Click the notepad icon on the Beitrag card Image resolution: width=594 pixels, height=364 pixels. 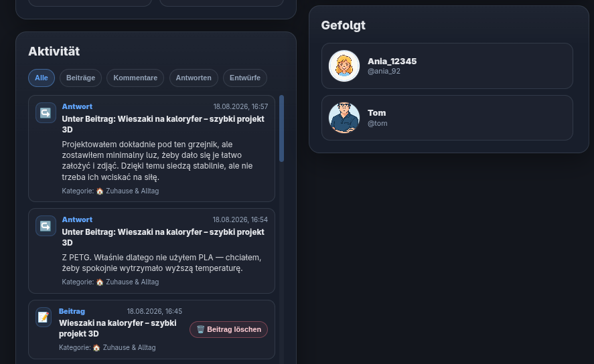pos(44,317)
